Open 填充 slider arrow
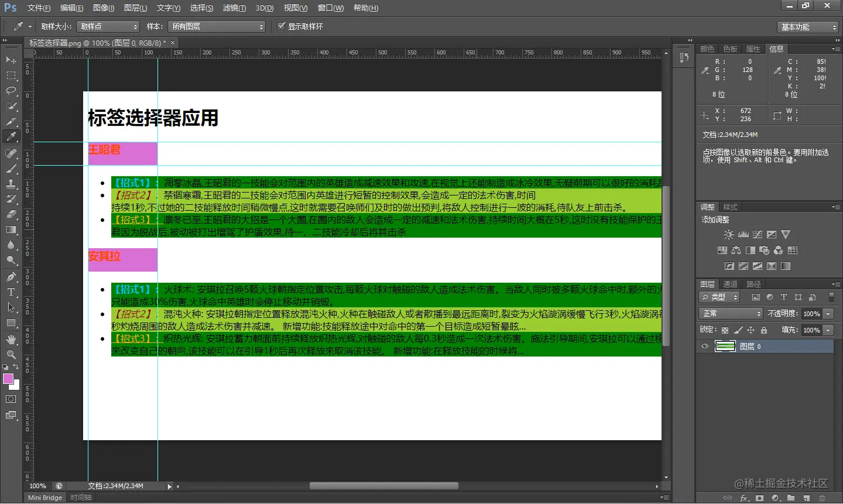 pos(828,330)
